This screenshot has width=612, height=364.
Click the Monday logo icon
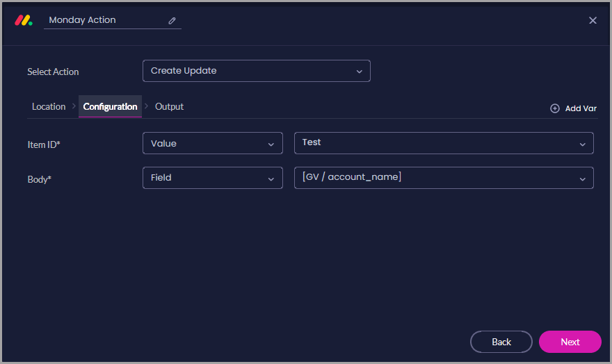coord(24,20)
